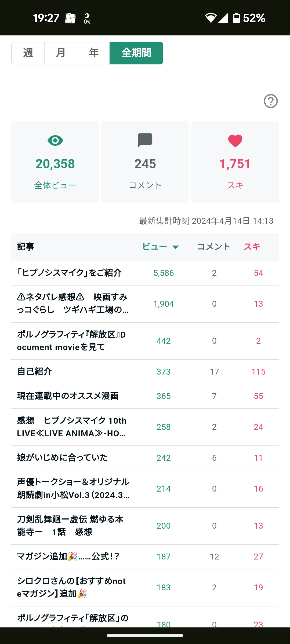
Task: Tap the スキ total summary card
Action: coord(235,162)
